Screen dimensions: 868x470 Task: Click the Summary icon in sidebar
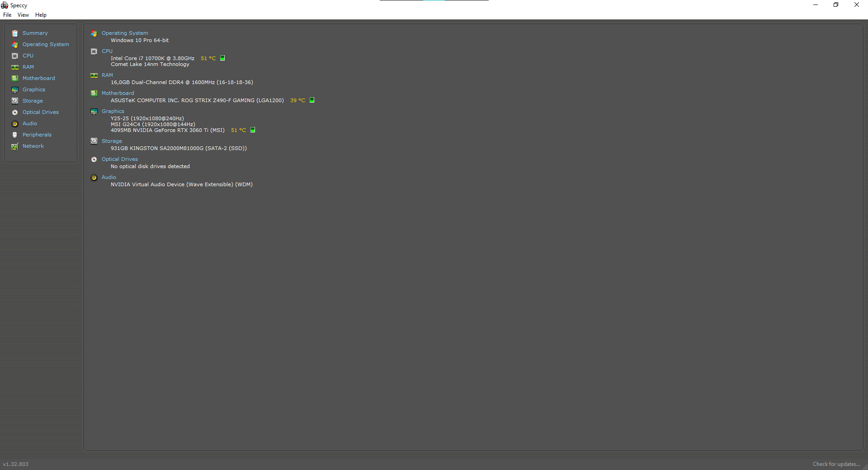tap(15, 33)
